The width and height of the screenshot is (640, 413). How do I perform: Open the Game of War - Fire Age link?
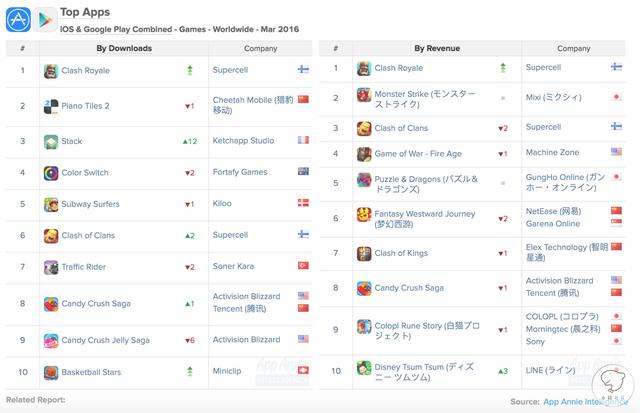pos(417,153)
